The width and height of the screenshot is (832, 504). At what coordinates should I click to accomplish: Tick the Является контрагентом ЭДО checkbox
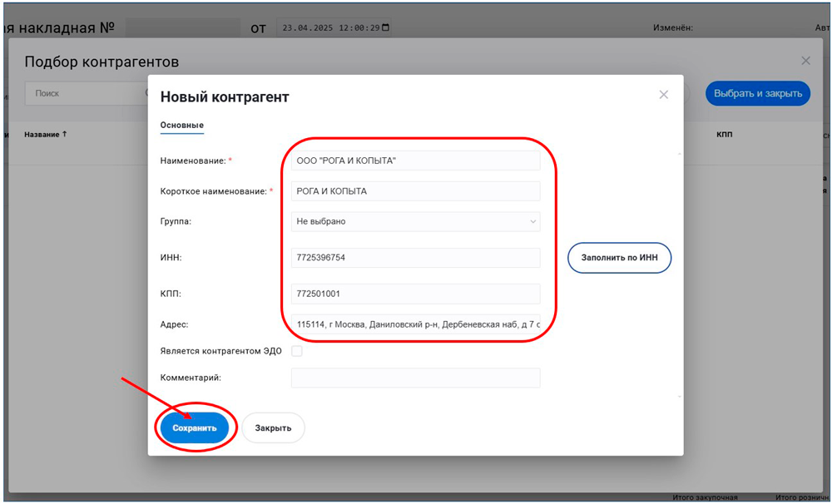(x=297, y=351)
